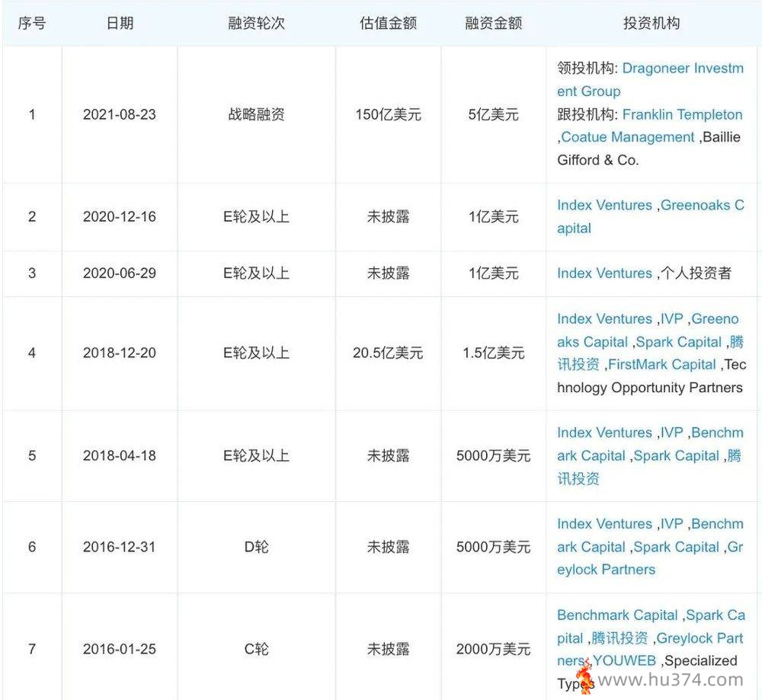The width and height of the screenshot is (762, 700).
Task: Click the 融资轮次 column header
Action: click(257, 23)
